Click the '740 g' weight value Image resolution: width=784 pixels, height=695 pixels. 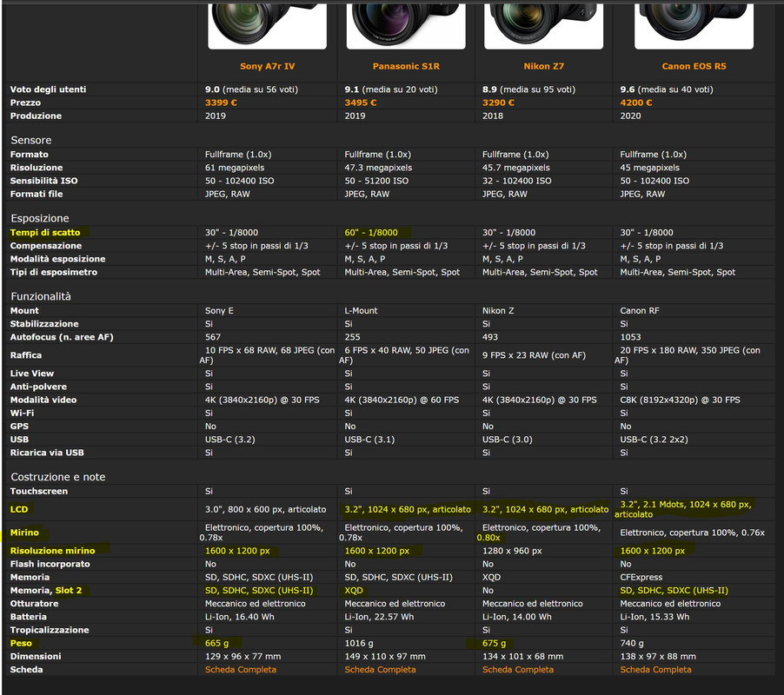click(632, 643)
